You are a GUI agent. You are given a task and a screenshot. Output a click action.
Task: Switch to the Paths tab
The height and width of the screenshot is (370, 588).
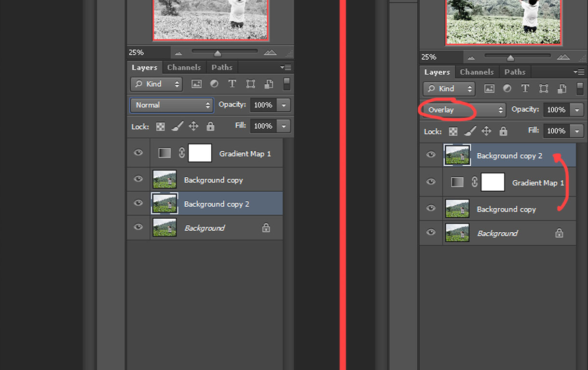click(x=222, y=67)
